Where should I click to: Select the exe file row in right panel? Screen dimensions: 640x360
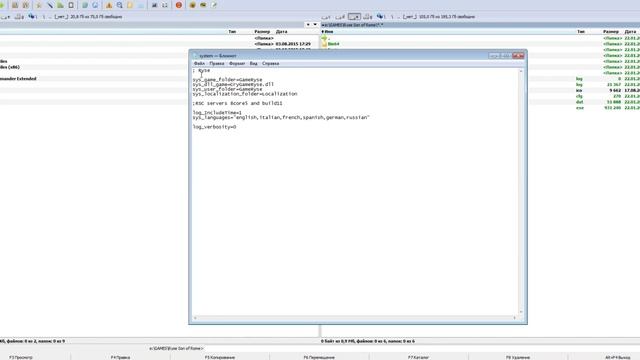point(584,108)
